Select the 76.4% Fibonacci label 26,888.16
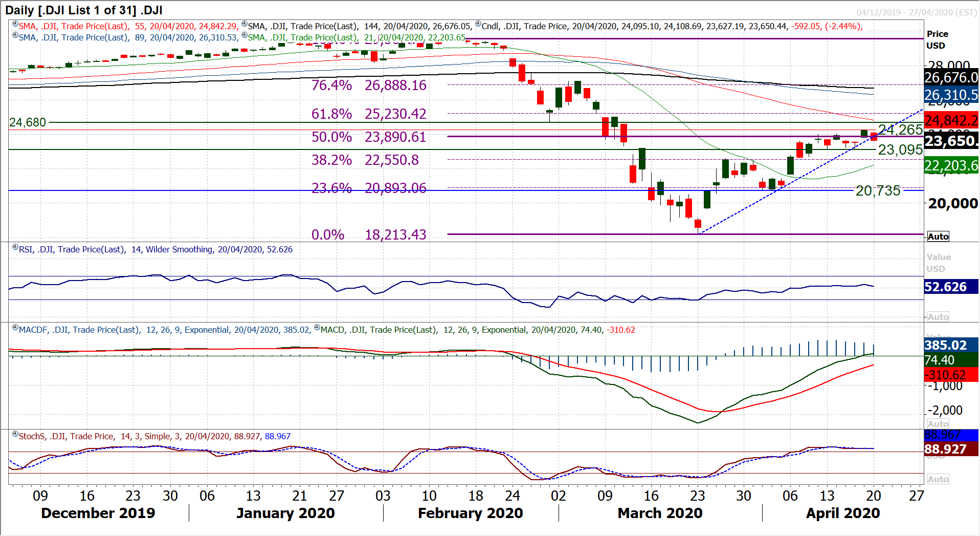Screen dimensions: 980x536 [x=369, y=85]
